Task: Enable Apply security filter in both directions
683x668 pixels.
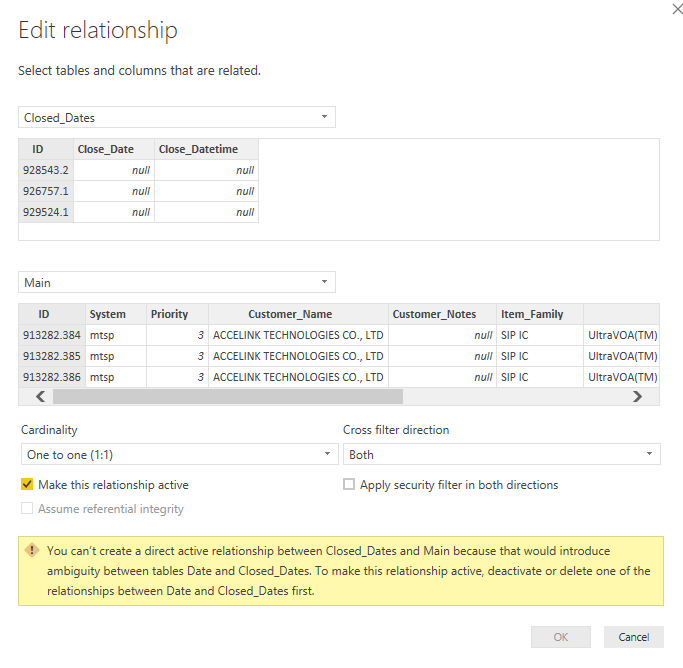Action: click(349, 484)
